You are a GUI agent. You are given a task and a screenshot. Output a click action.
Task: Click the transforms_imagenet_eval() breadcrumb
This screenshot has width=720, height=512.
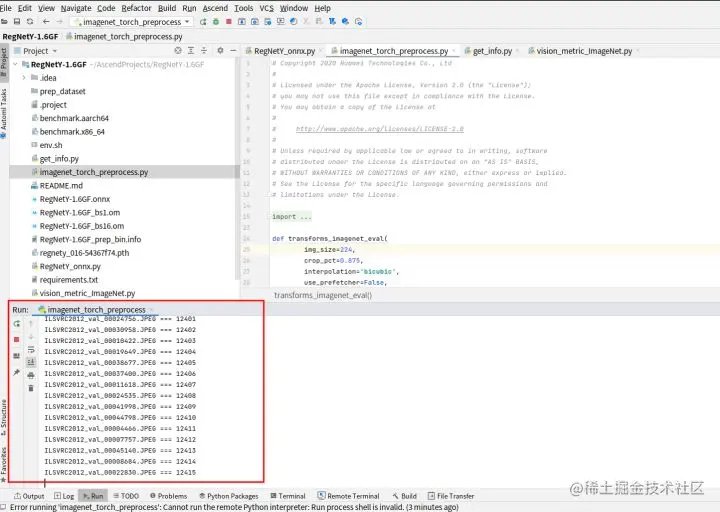(323, 295)
